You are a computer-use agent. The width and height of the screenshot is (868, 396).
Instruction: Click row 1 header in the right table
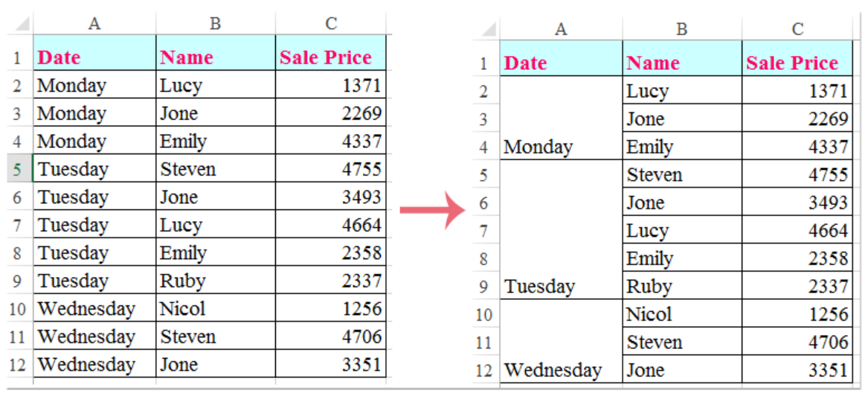click(484, 63)
